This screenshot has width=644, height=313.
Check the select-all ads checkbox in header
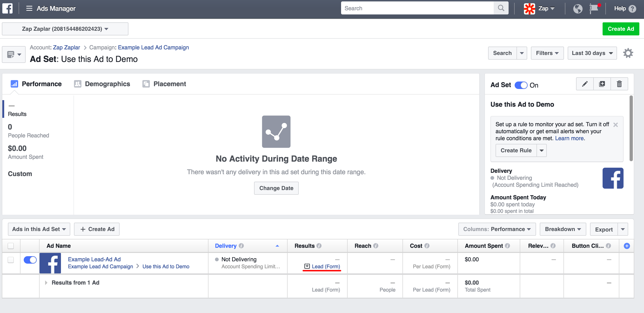(11, 246)
